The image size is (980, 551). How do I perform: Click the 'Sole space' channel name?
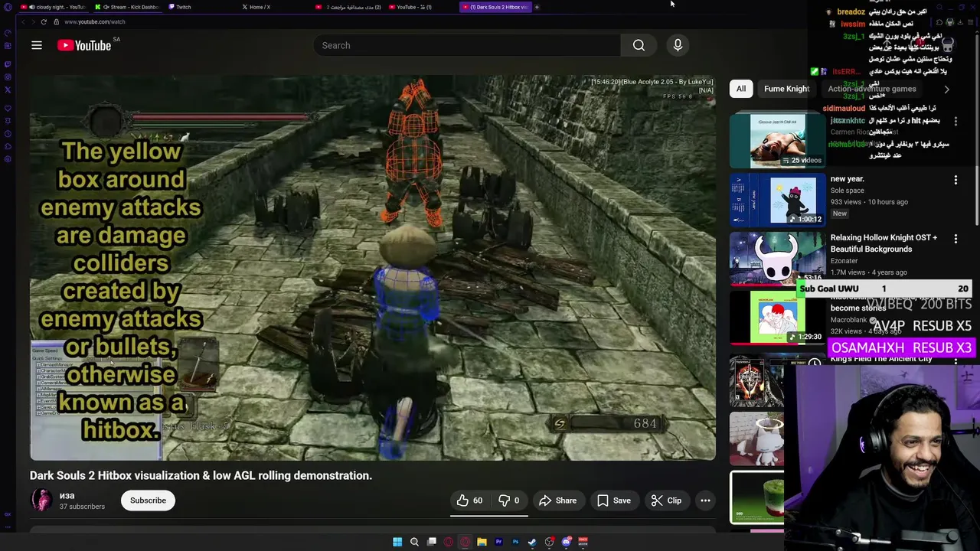coord(847,191)
